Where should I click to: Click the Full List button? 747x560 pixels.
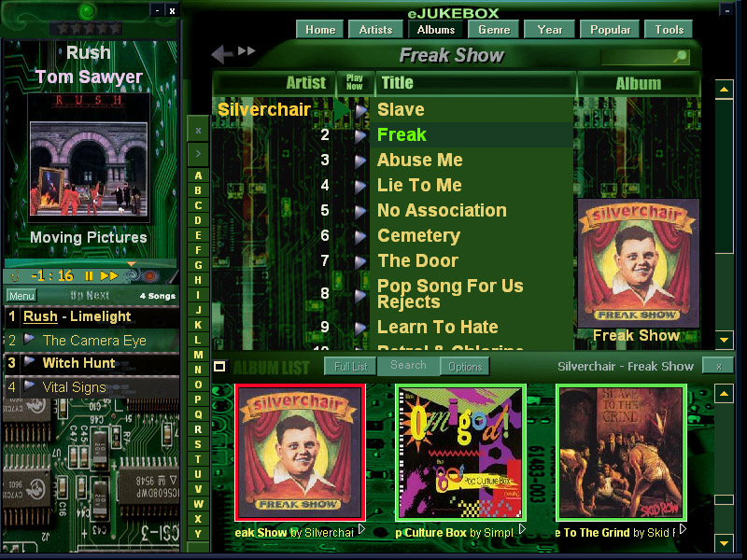[x=351, y=367]
